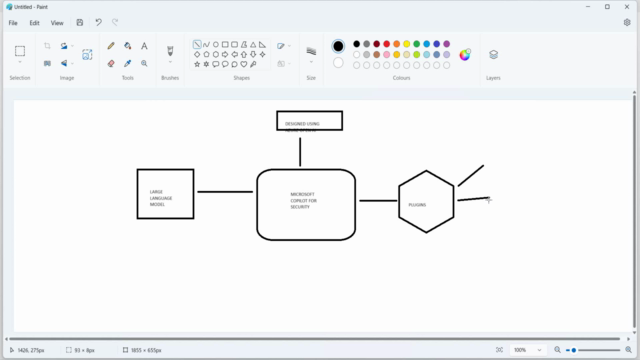The height and width of the screenshot is (360, 640).
Task: Click the Zoom in magnifier
Action: coord(629,350)
